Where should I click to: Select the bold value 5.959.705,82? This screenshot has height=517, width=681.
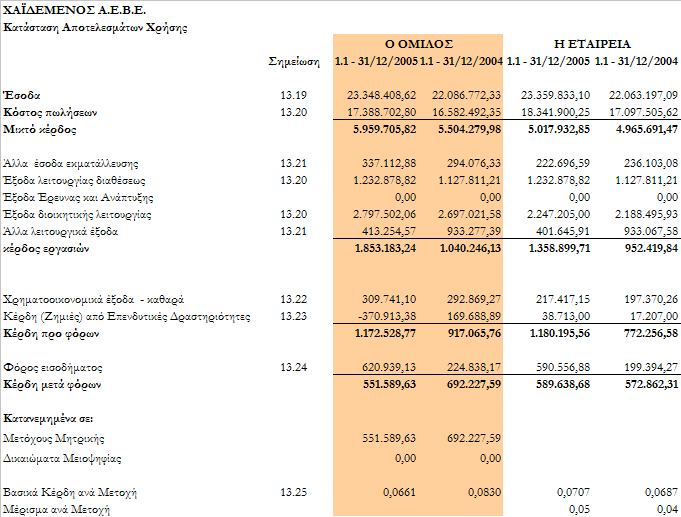pyautogui.click(x=384, y=129)
